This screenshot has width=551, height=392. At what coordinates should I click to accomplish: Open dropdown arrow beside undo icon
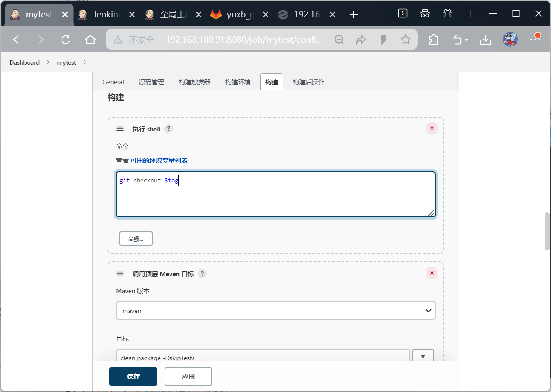pos(466,40)
